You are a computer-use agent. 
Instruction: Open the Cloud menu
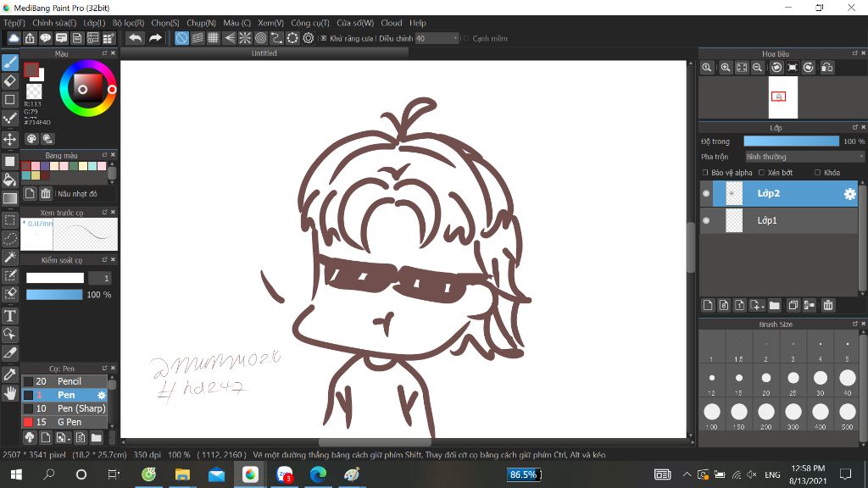pos(392,23)
